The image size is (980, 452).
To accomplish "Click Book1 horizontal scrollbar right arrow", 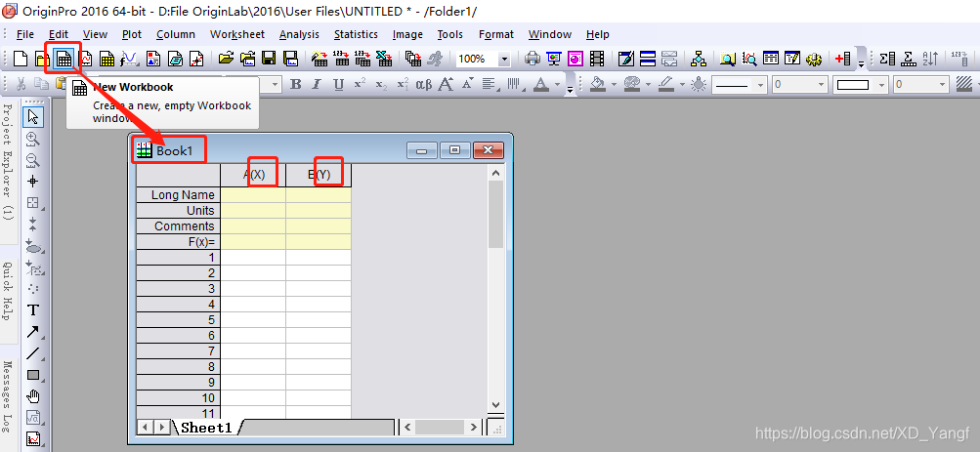I will [474, 428].
